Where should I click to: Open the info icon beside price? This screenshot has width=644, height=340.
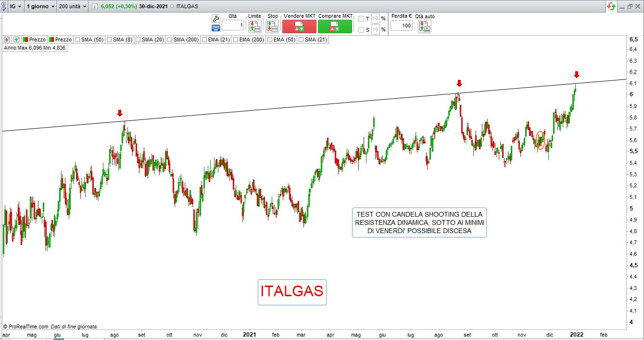pos(95,7)
